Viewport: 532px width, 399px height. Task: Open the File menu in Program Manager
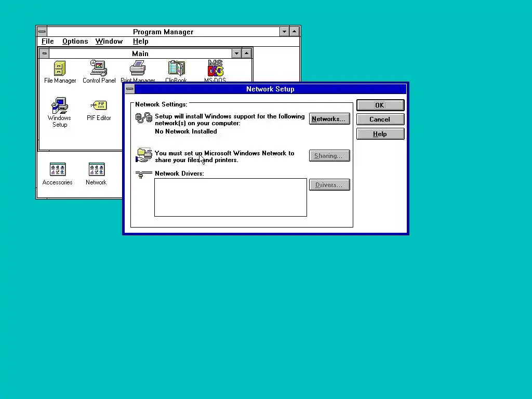(47, 42)
